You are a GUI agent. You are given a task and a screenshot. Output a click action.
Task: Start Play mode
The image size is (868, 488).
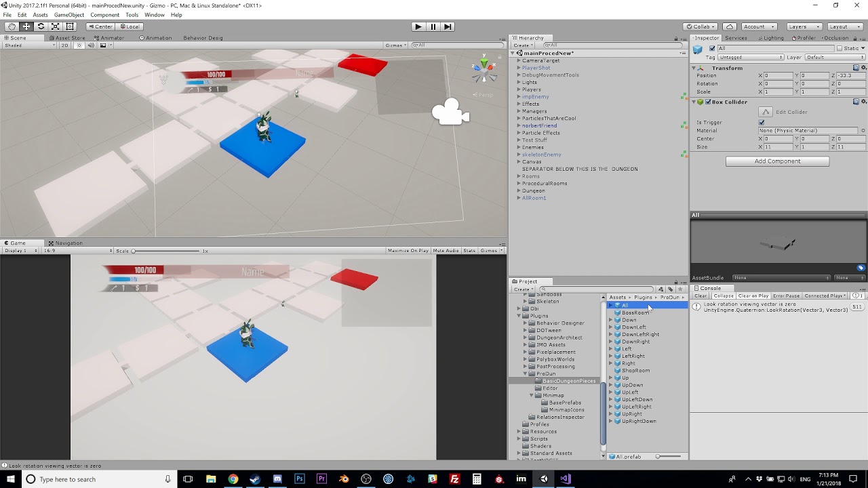pyautogui.click(x=418, y=26)
